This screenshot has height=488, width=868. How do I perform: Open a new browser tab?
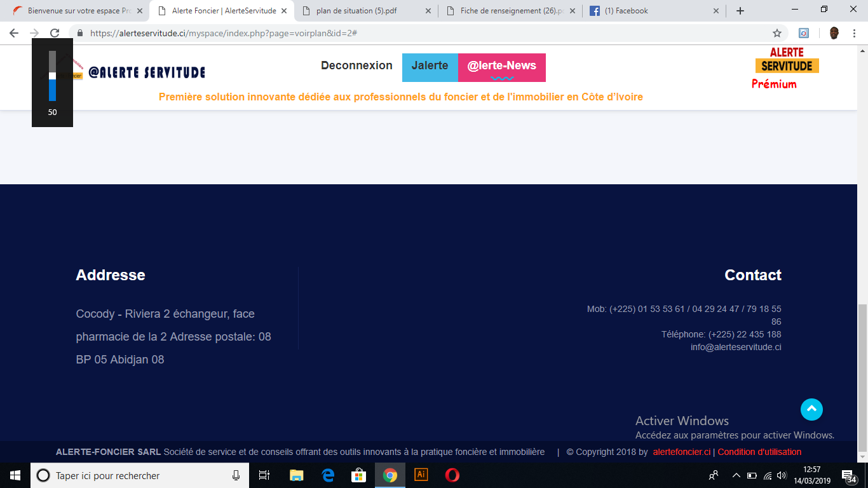[740, 11]
